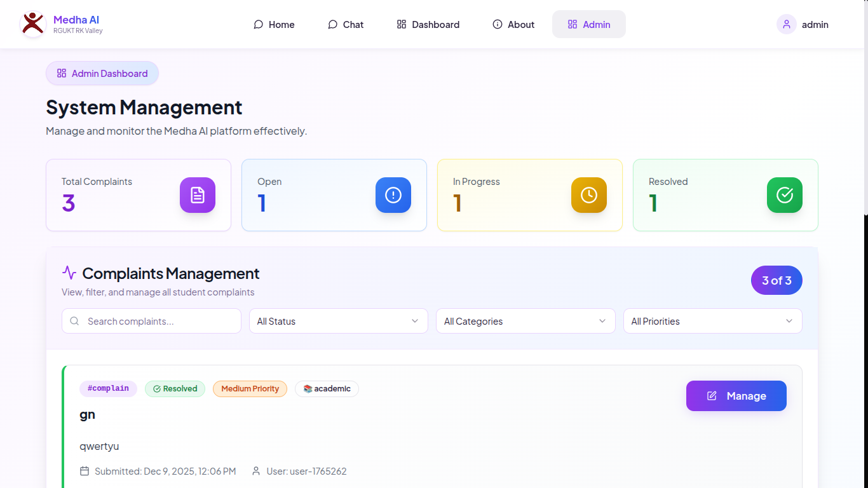The width and height of the screenshot is (868, 488).
Task: Click the System Management heading
Action: [144, 107]
